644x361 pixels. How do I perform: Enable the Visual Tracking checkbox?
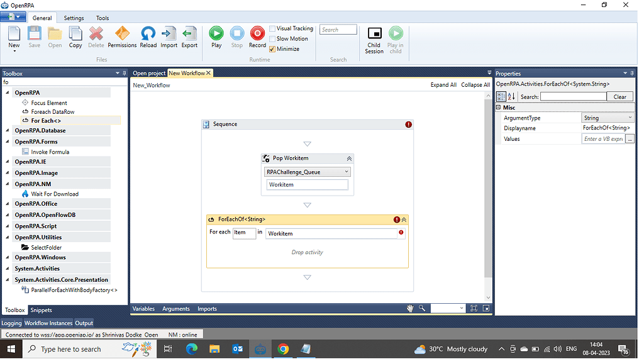[272, 29]
